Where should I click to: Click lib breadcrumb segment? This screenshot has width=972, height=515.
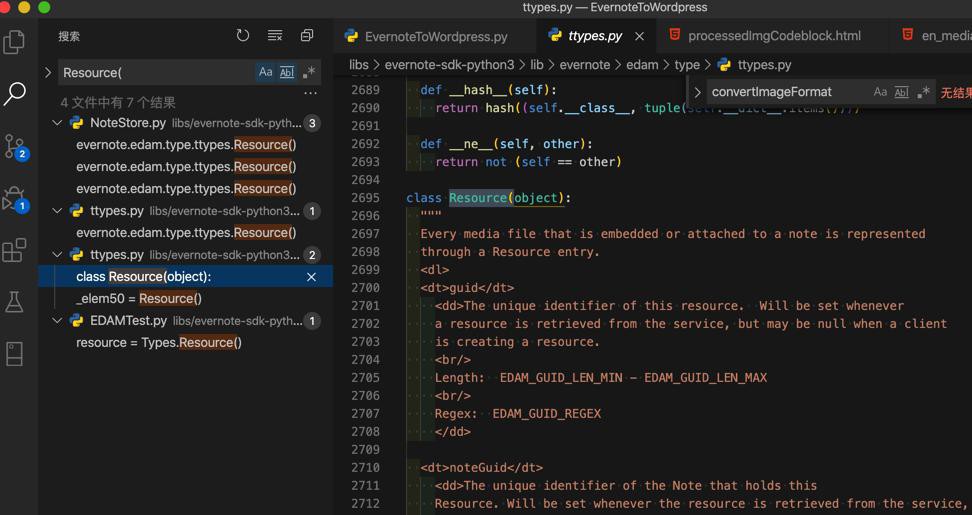pos(537,64)
